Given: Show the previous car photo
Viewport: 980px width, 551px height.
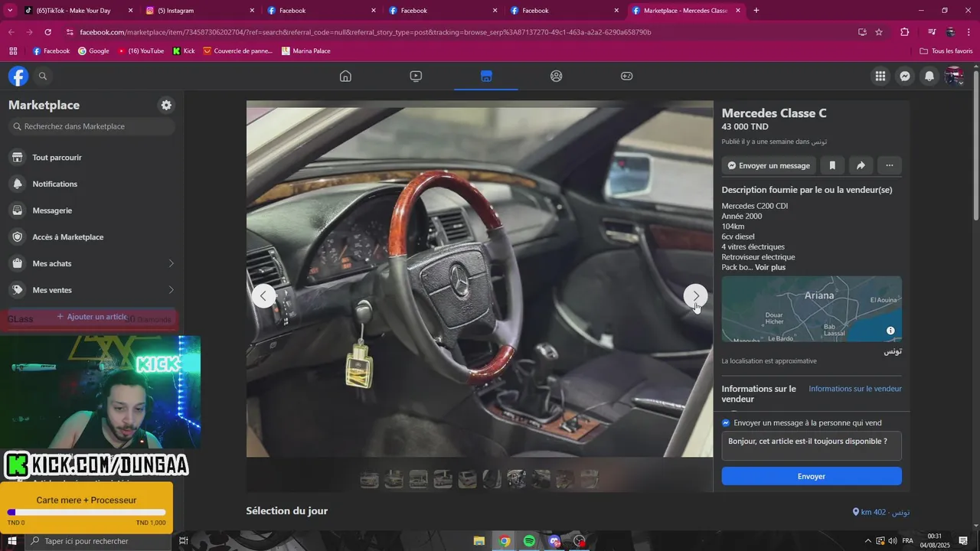Looking at the screenshot, I should click(x=263, y=295).
